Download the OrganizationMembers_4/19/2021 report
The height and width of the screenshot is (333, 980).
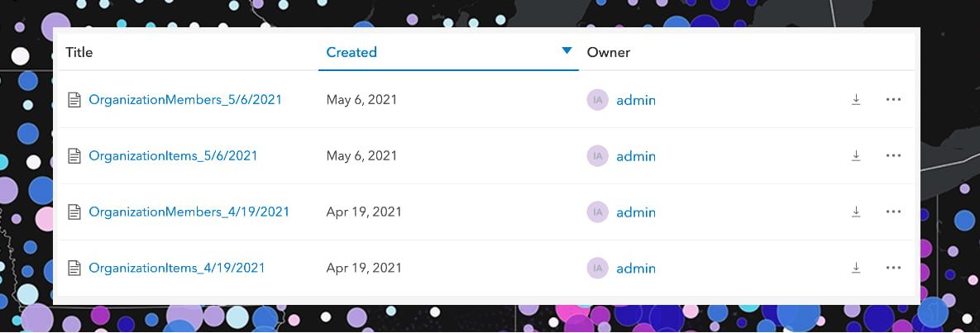(x=856, y=212)
